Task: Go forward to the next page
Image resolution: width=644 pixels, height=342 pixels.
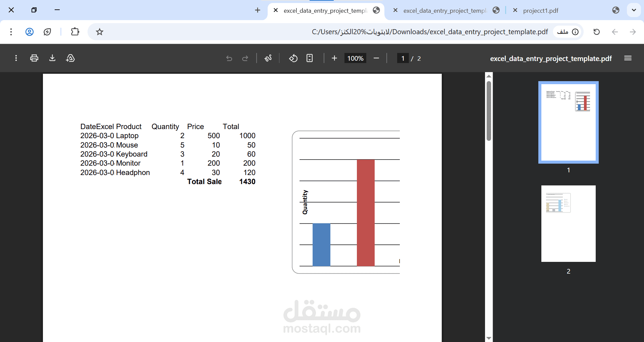Action: [633, 32]
